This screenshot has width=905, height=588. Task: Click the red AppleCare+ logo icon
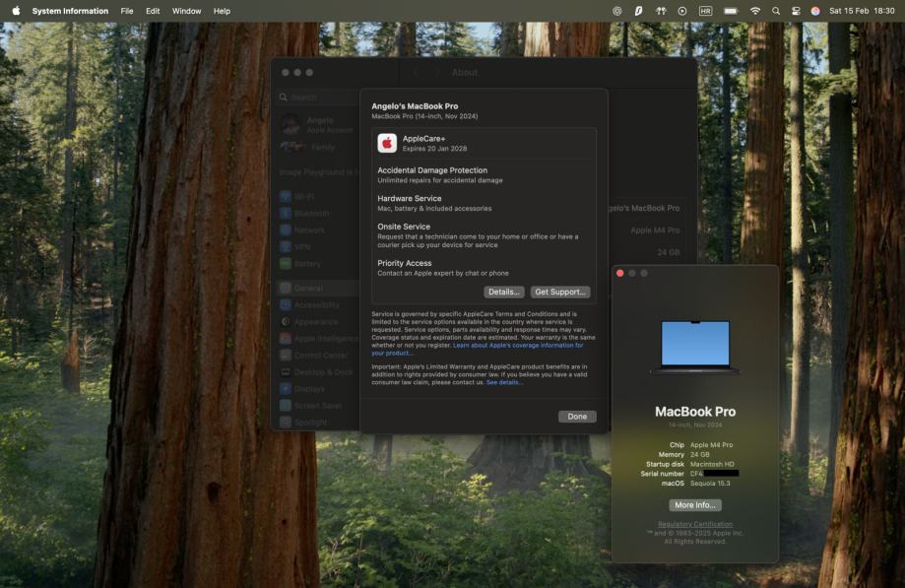pyautogui.click(x=387, y=143)
